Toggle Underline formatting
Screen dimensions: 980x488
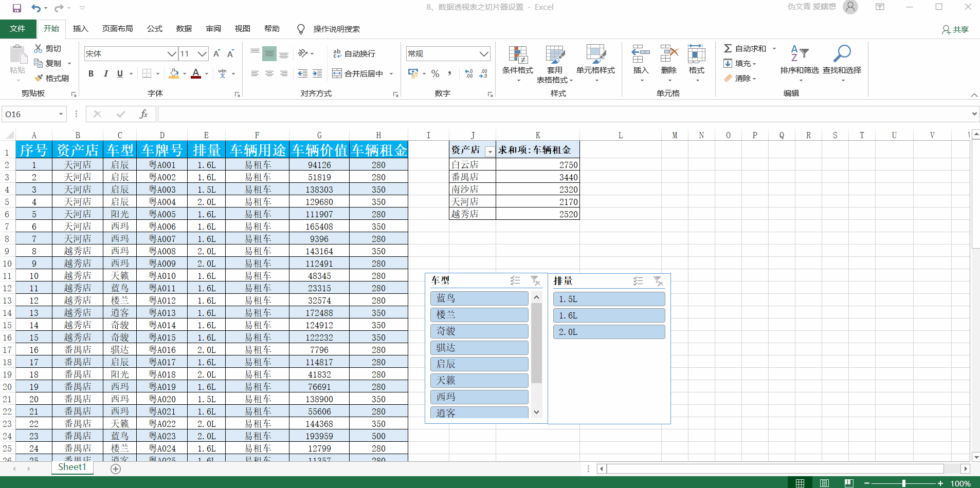pos(120,73)
